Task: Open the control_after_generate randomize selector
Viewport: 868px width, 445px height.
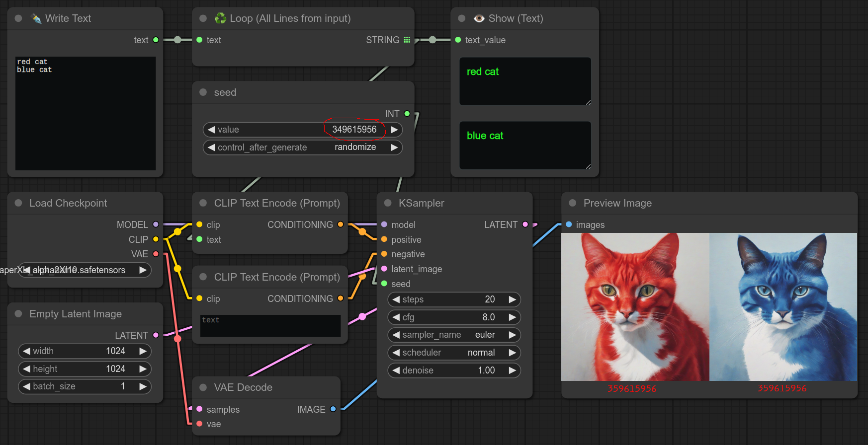Action: (x=302, y=148)
